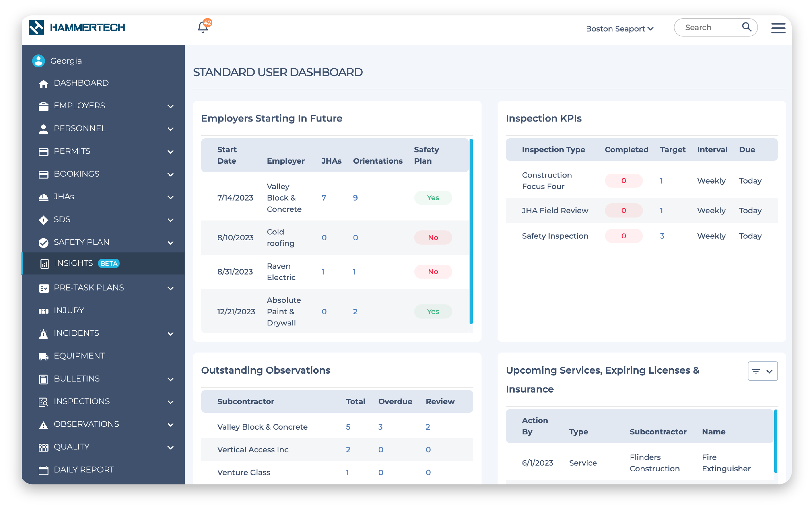The height and width of the screenshot is (509, 812).
Task: Click Valley Block overdue count 3
Action: click(x=380, y=427)
